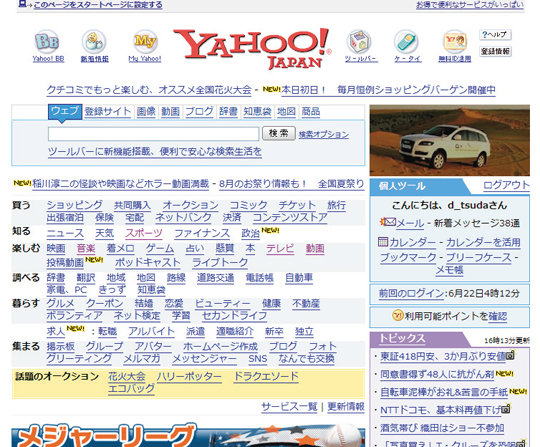The image size is (540, 447).
Task: Open the 検索オプション link
Action: tap(323, 134)
